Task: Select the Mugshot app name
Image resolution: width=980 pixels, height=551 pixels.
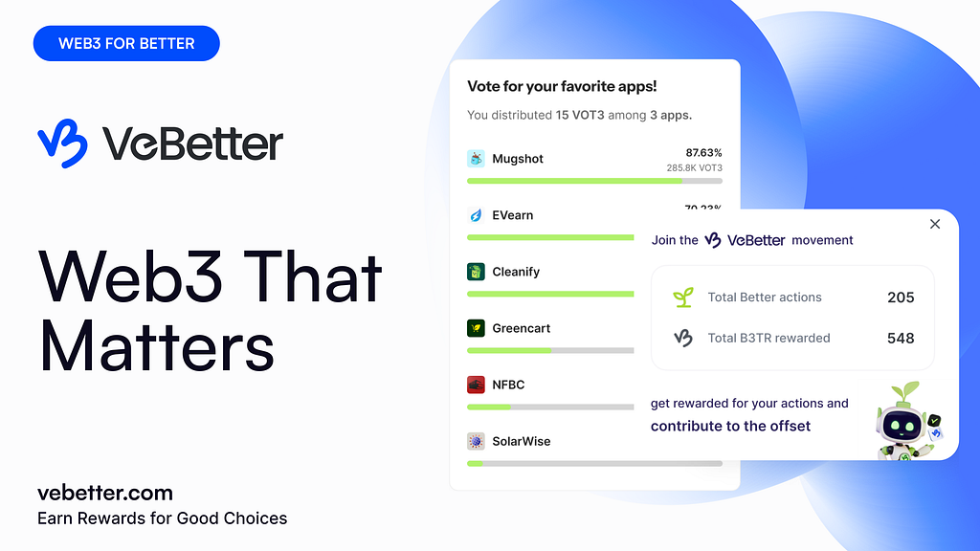Action: (518, 159)
